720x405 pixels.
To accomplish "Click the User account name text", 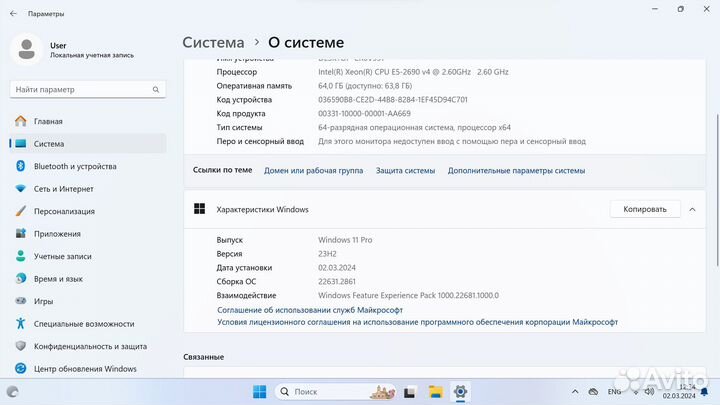I will click(x=58, y=45).
